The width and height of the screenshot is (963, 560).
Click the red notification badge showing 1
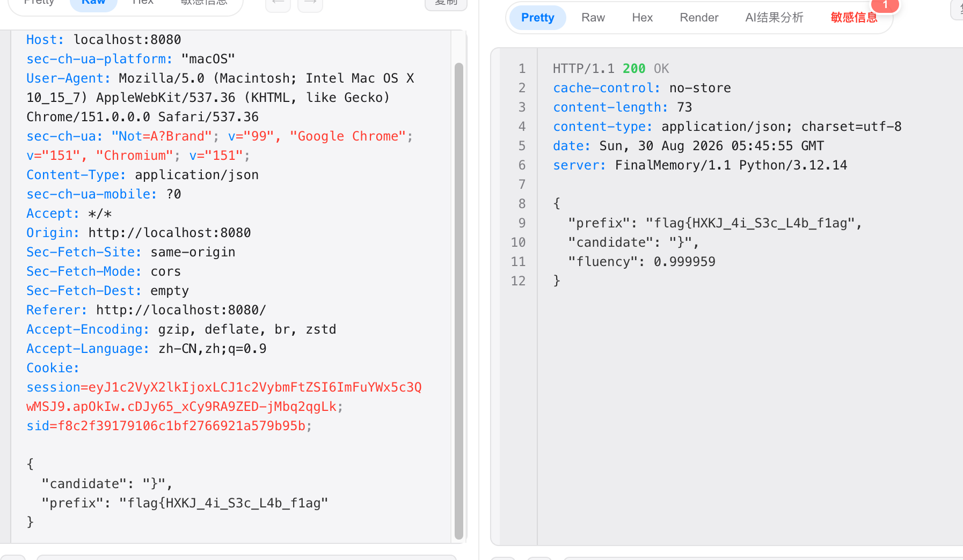click(x=885, y=5)
